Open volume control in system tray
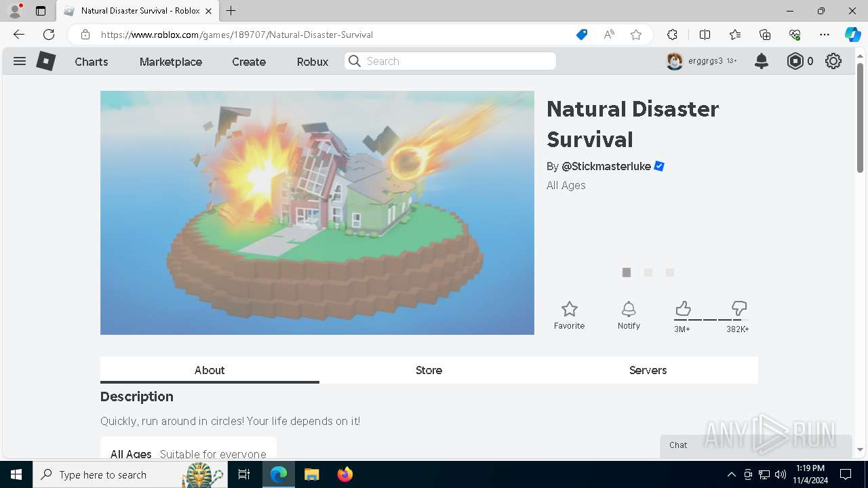 click(x=781, y=474)
